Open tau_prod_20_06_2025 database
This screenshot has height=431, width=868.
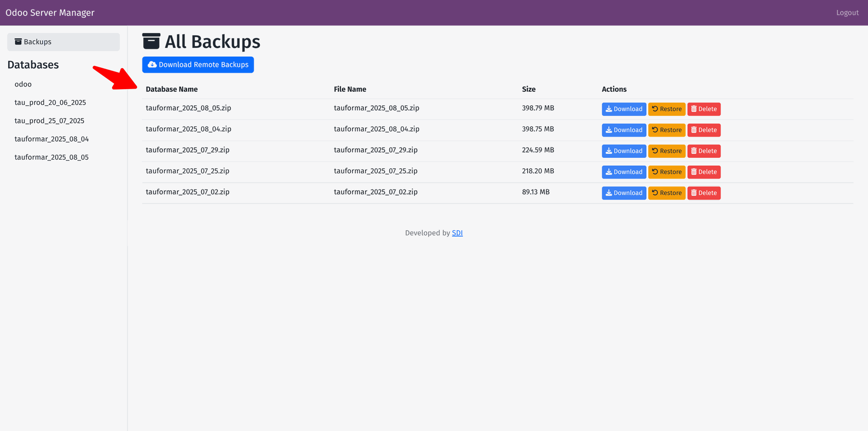50,103
